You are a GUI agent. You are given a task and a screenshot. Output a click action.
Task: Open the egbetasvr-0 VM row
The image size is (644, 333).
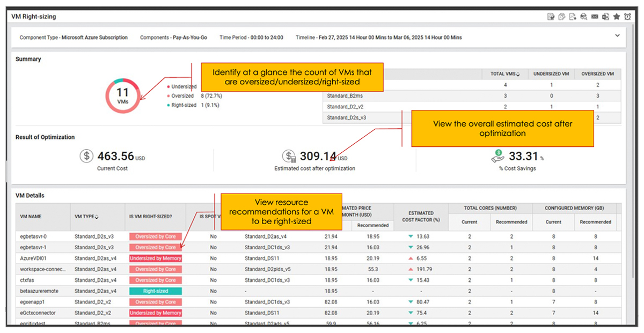pos(33,236)
